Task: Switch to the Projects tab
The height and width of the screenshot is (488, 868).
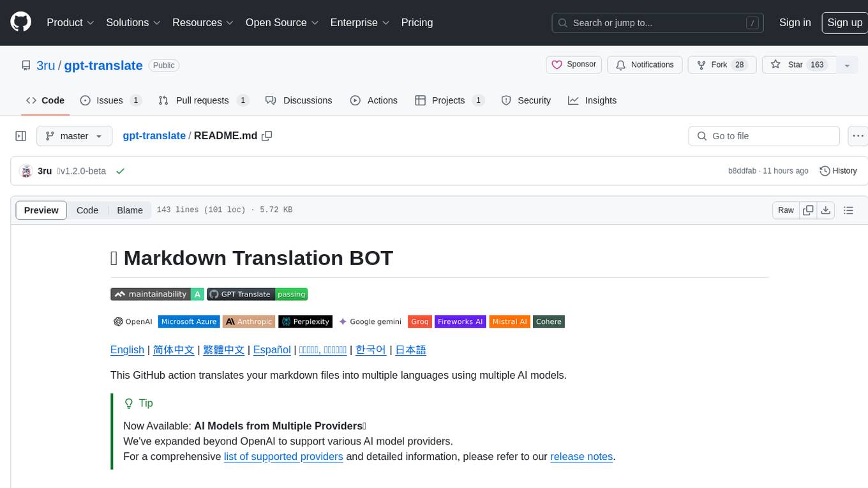Action: pyautogui.click(x=450, y=100)
